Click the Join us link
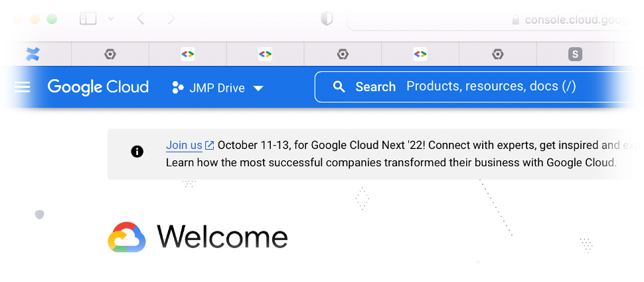 click(x=184, y=145)
